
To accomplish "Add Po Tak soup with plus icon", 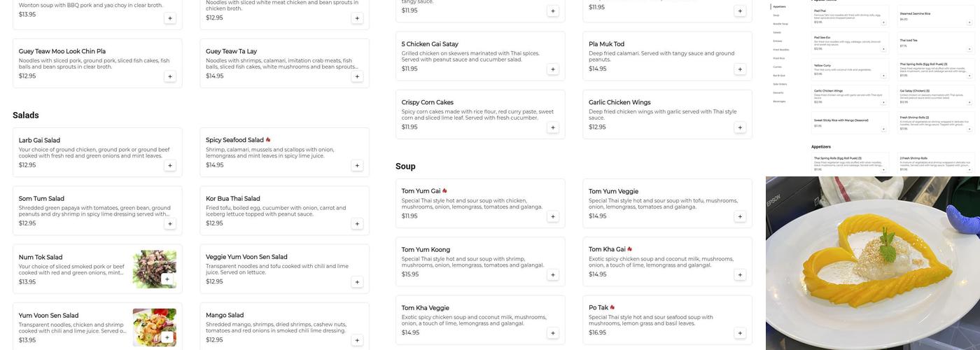I will 740,333.
